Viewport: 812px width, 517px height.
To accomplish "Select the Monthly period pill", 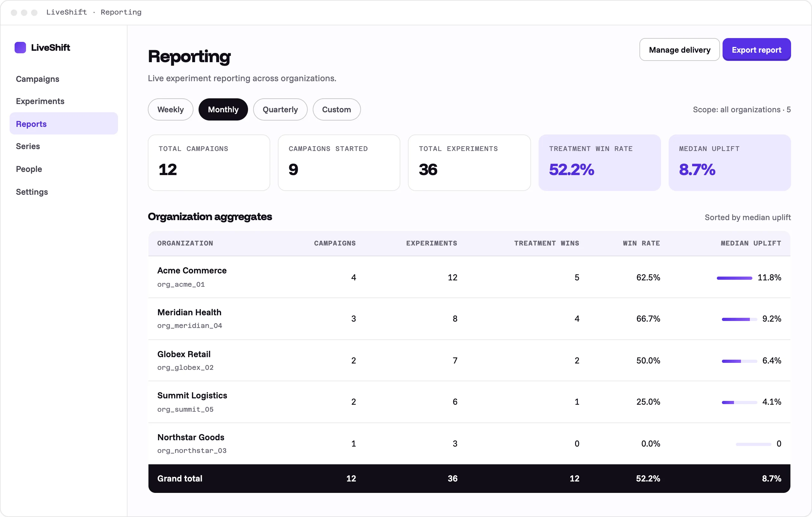I will tap(223, 109).
